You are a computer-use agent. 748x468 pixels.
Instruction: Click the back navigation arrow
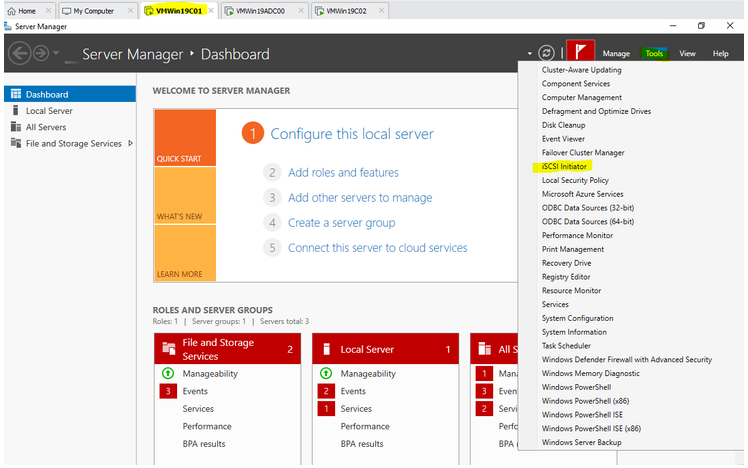(19, 53)
